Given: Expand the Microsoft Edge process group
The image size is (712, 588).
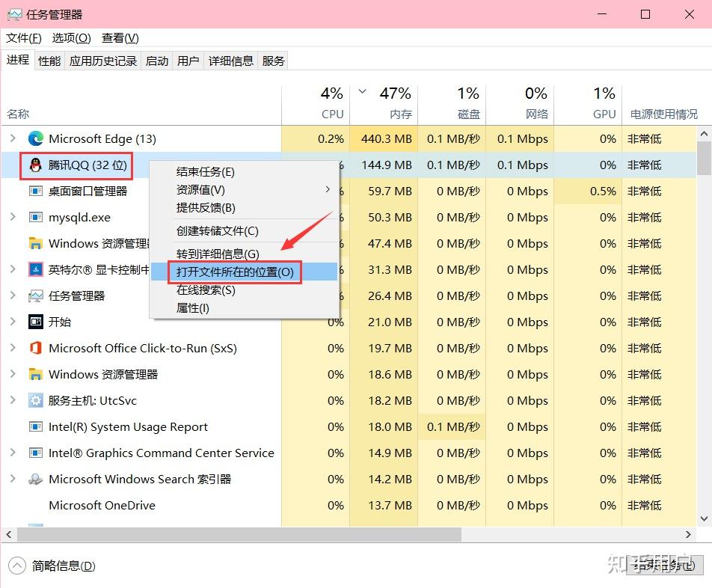Looking at the screenshot, I should tap(13, 138).
